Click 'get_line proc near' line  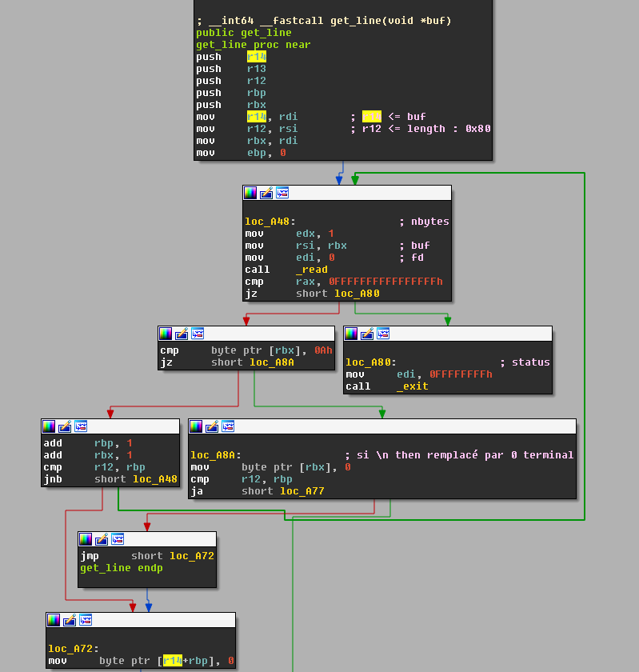point(254,45)
